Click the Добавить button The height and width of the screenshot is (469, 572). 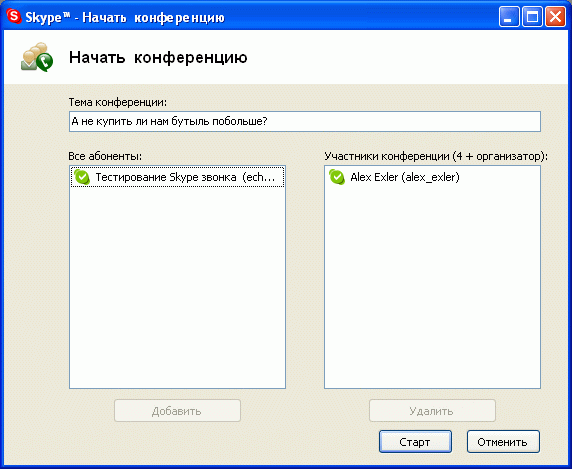[x=177, y=411]
